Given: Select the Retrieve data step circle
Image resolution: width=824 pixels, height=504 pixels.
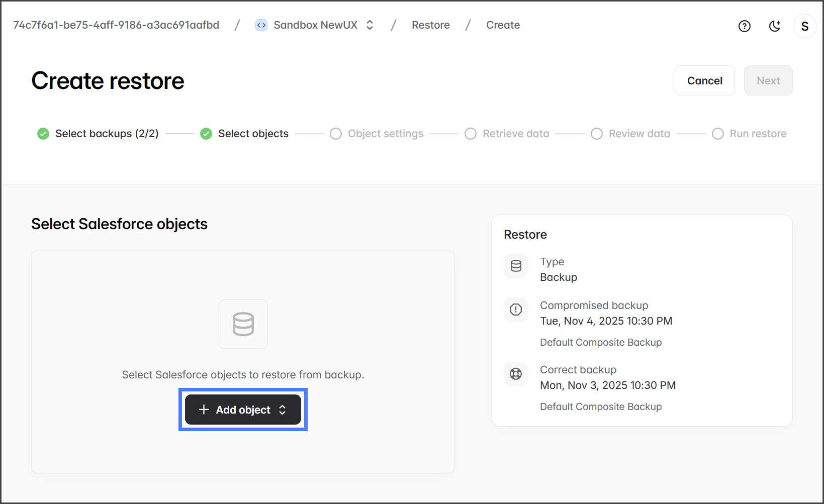Looking at the screenshot, I should click(471, 134).
